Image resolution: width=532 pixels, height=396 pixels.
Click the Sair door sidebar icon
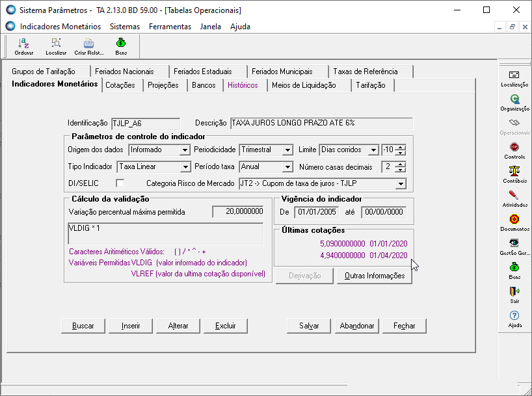click(514, 296)
